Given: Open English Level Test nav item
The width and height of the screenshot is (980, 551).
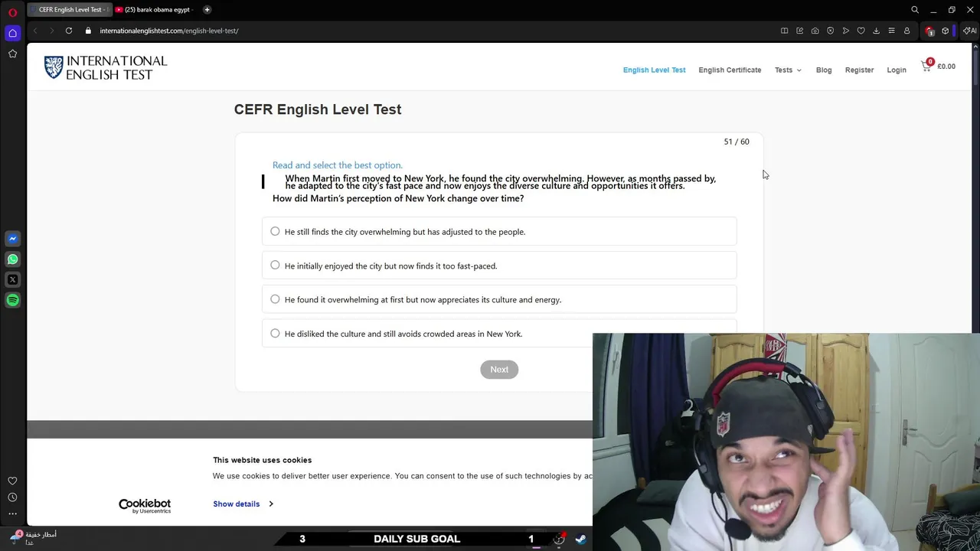Looking at the screenshot, I should (654, 70).
